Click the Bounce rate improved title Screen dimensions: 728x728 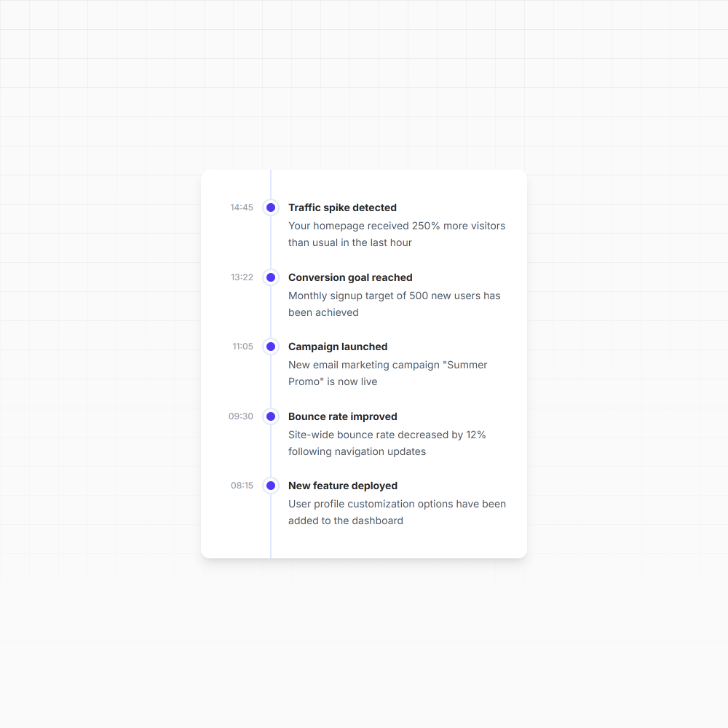point(343,416)
